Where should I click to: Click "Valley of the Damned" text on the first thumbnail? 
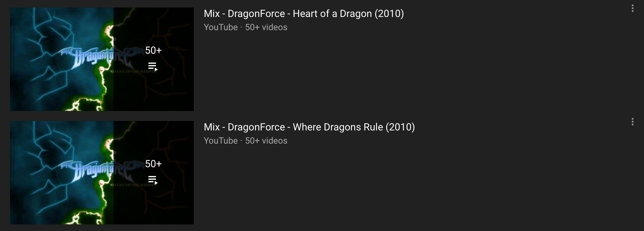(132, 72)
